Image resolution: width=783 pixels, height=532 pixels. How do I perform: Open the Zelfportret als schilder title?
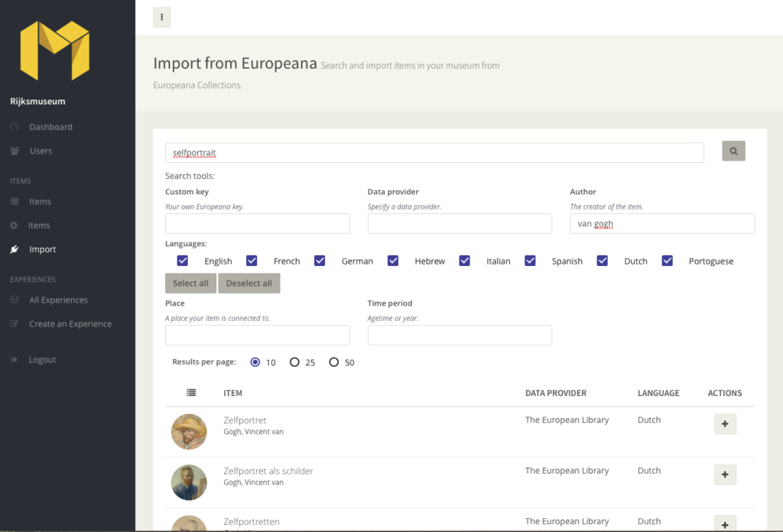point(268,471)
